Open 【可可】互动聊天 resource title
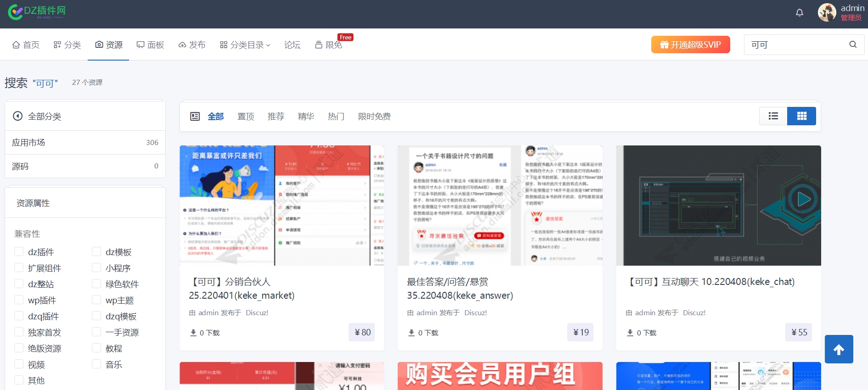The image size is (868, 390). (710, 282)
